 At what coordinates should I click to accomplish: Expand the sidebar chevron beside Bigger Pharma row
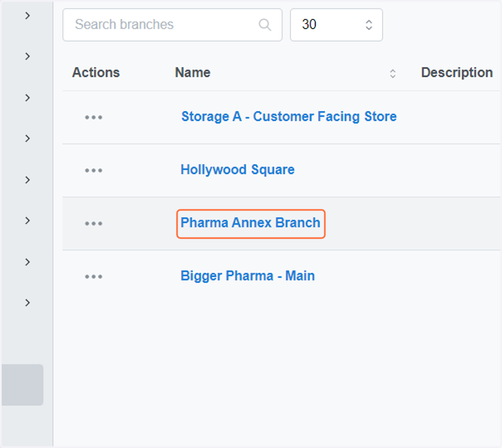28,262
